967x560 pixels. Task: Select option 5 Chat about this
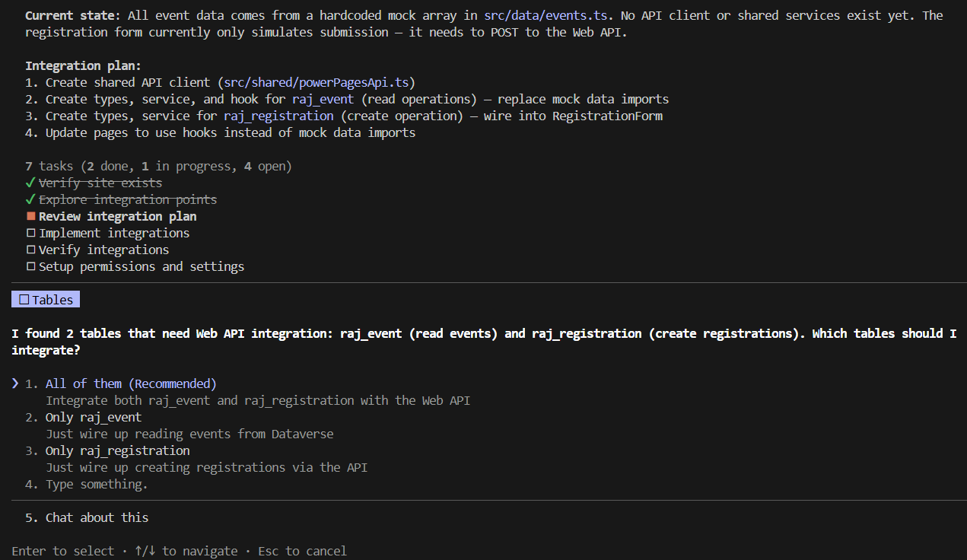[97, 517]
